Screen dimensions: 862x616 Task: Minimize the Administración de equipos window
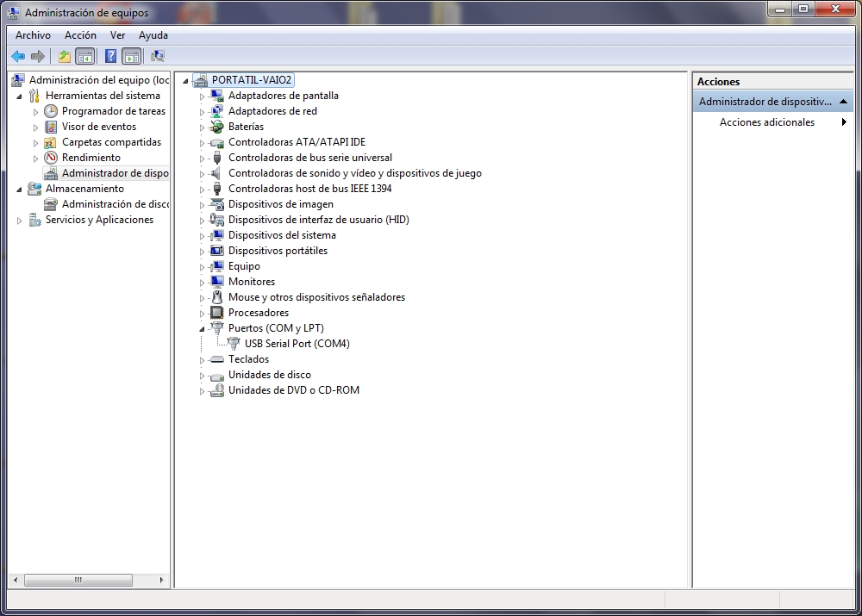(x=779, y=9)
